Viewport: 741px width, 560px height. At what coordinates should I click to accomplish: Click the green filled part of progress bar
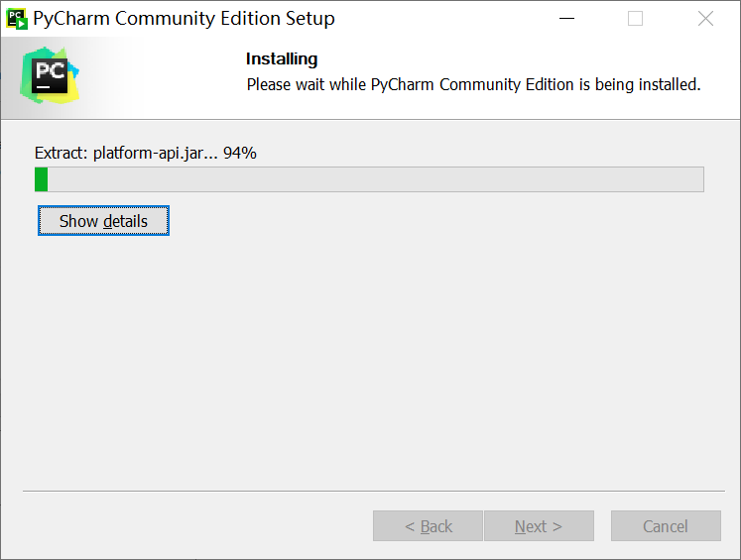(x=41, y=179)
